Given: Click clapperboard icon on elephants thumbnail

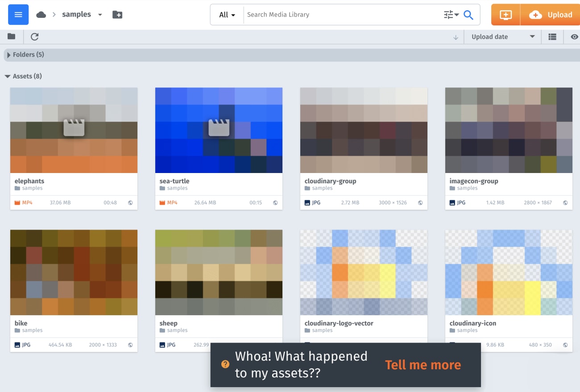Looking at the screenshot, I should click(x=74, y=128).
